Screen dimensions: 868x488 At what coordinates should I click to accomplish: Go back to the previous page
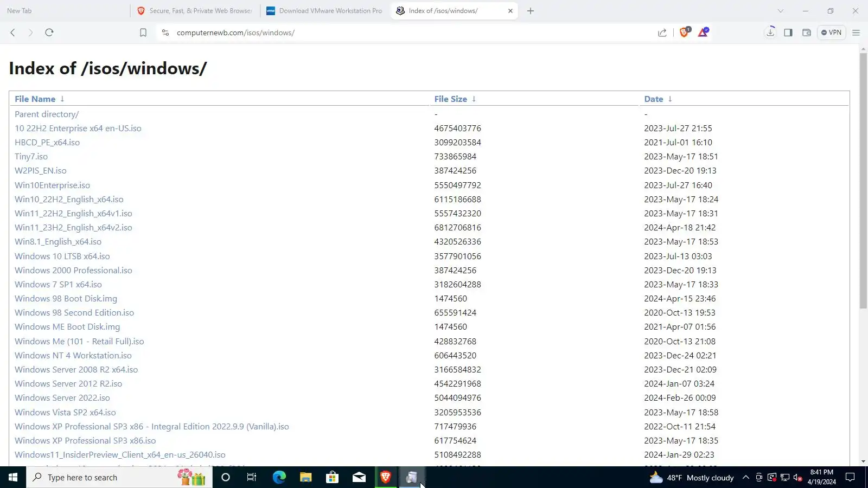(12, 33)
